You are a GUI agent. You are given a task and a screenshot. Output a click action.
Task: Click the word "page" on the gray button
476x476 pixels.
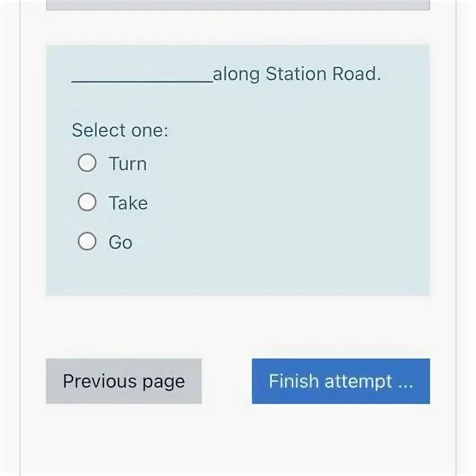pyautogui.click(x=164, y=382)
